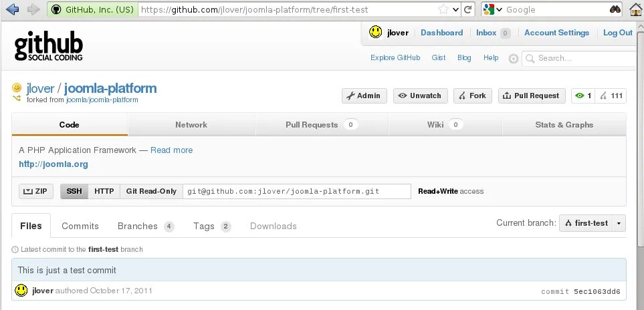Open joomla-platform repo title link
The image size is (644, 310).
point(110,88)
